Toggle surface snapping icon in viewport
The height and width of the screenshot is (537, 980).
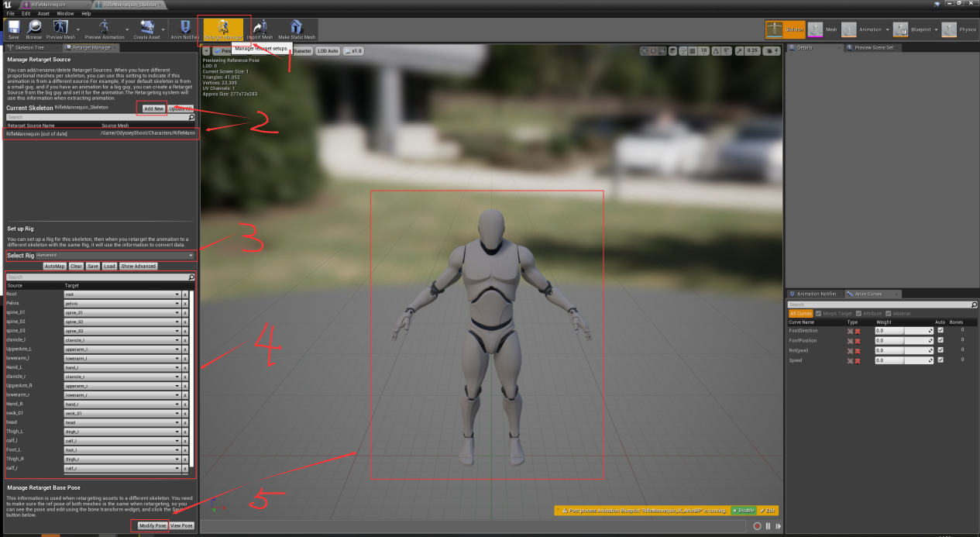pyautogui.click(x=683, y=50)
